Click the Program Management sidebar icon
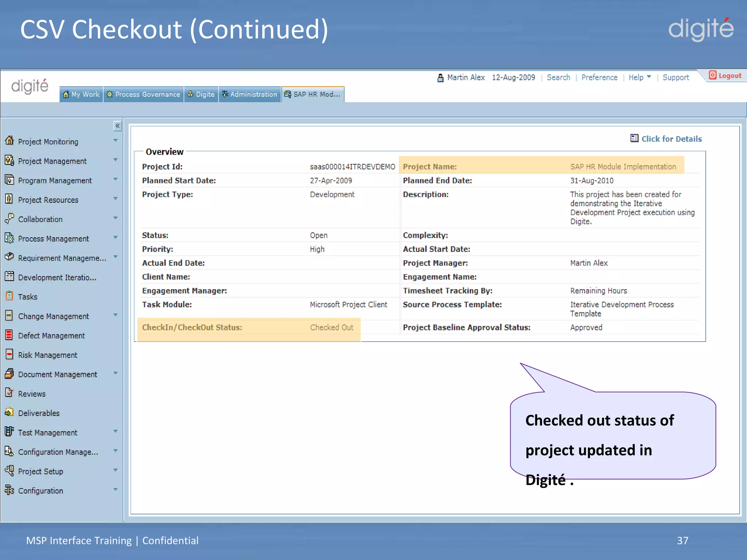 (9, 179)
